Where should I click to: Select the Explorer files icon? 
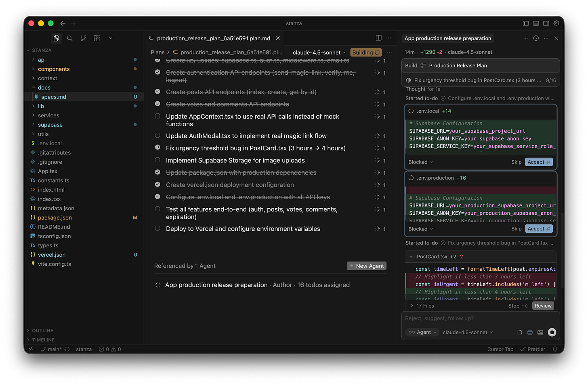(x=56, y=38)
